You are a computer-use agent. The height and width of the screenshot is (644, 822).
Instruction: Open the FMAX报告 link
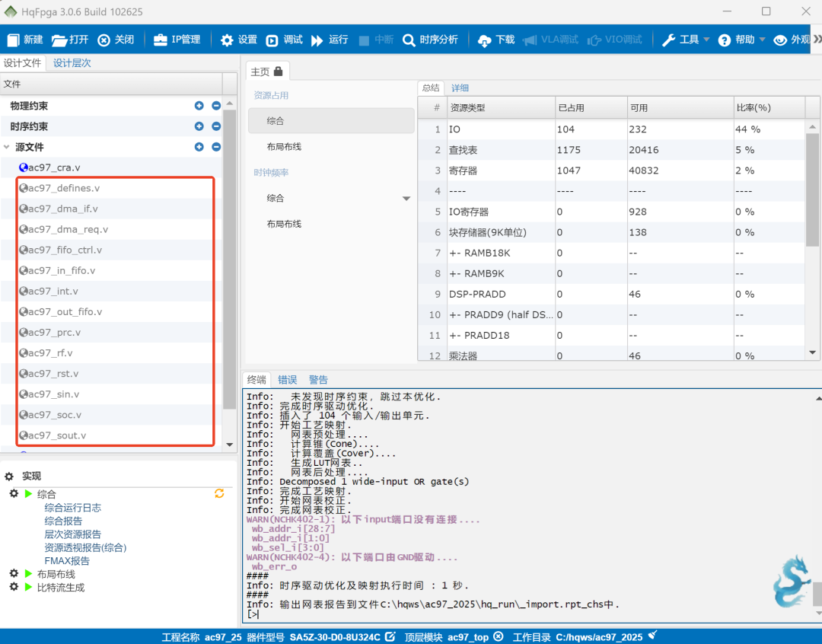(x=67, y=561)
